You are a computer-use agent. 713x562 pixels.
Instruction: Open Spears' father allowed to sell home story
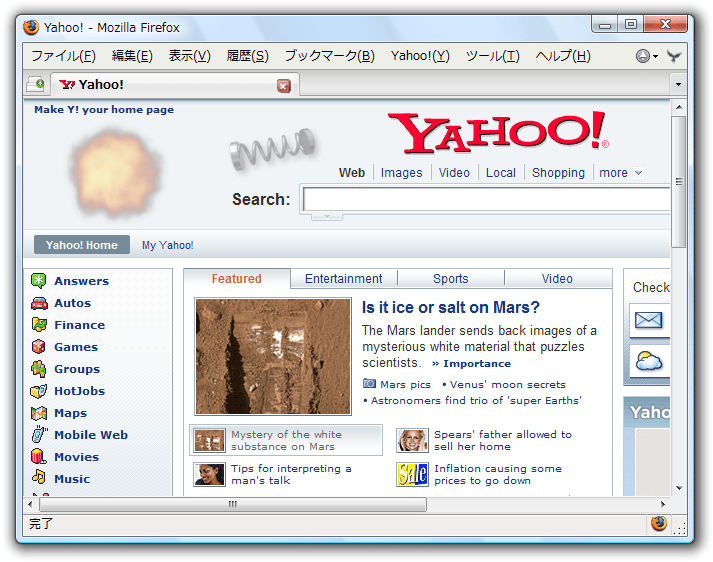coord(502,441)
